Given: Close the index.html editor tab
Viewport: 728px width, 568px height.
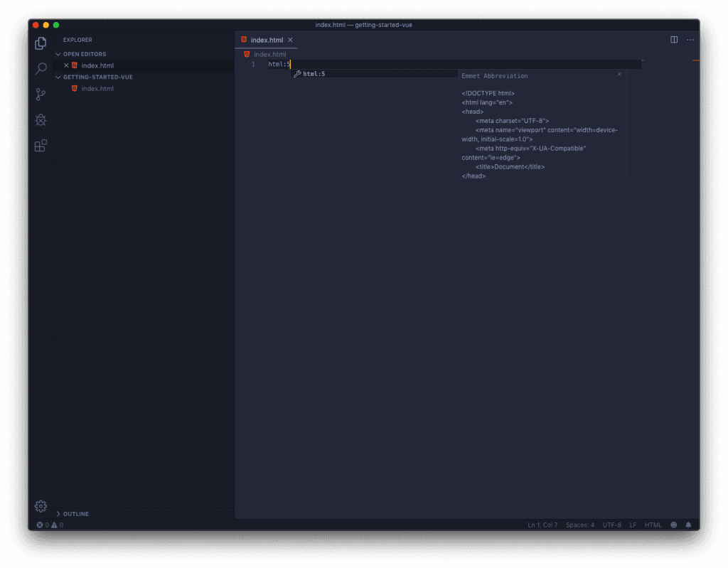Looking at the screenshot, I should pos(290,40).
